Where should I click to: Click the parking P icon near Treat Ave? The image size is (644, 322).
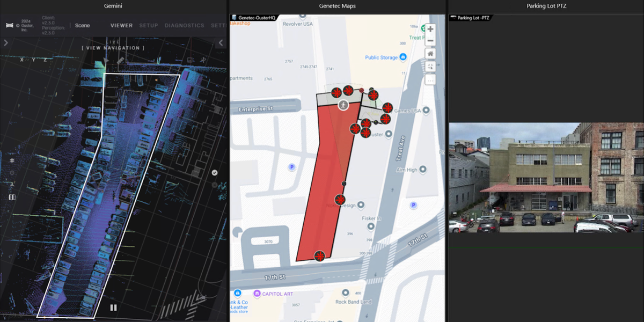(x=413, y=205)
